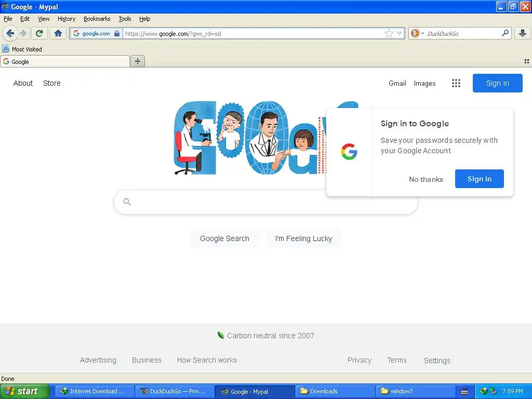Click I'm Feeling Lucky button
The width and height of the screenshot is (532, 399).
click(303, 238)
